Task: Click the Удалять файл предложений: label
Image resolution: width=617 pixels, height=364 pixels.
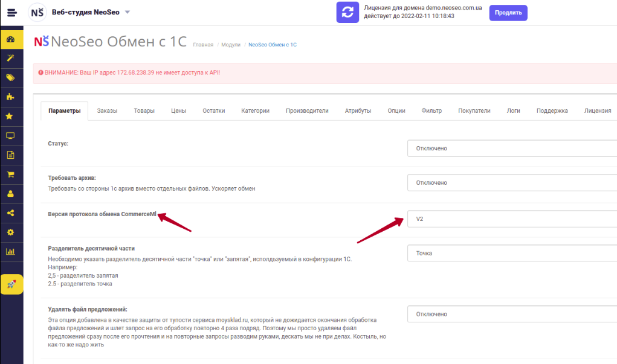Action: coord(88,309)
